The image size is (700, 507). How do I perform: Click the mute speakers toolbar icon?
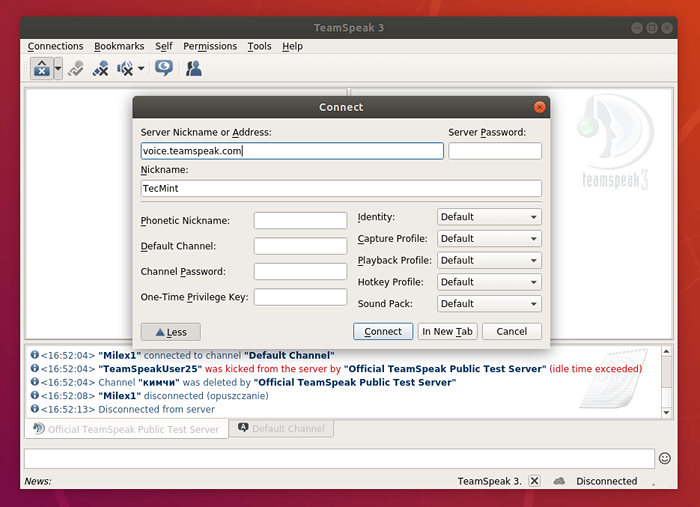[x=126, y=69]
